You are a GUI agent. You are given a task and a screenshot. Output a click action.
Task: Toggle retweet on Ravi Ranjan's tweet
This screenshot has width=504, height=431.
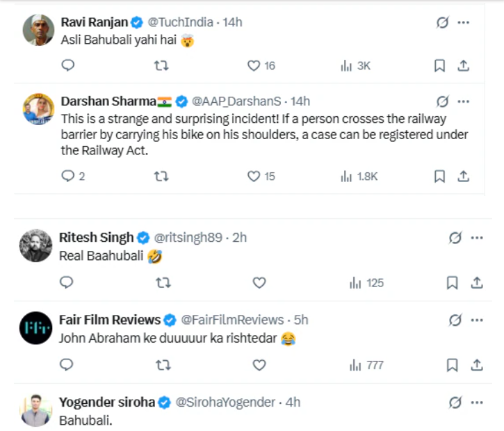click(x=161, y=65)
